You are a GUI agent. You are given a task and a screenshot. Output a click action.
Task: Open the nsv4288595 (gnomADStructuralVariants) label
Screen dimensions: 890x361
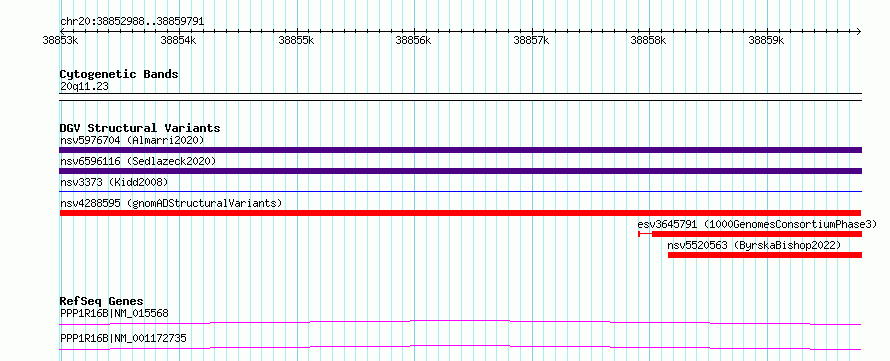pos(171,203)
